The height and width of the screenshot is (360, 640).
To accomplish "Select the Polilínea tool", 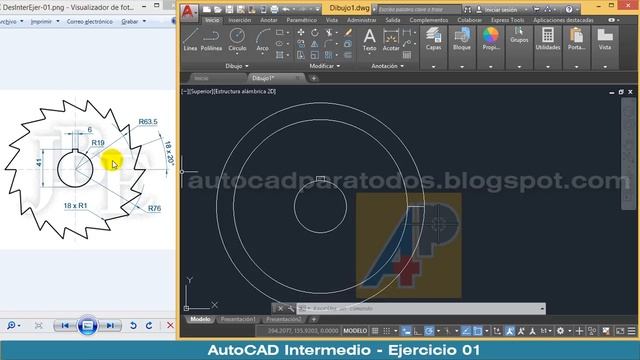I will pyautogui.click(x=211, y=40).
